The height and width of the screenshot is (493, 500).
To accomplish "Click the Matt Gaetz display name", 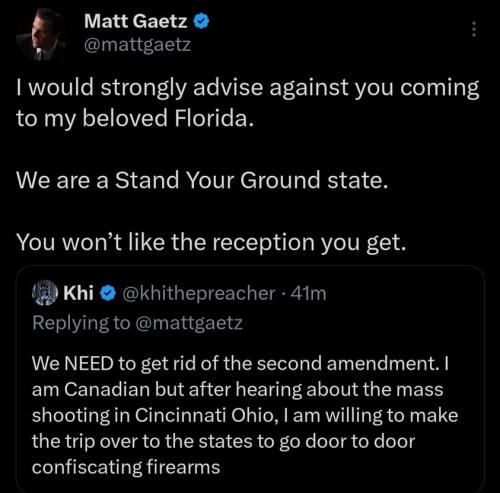I will coord(136,21).
